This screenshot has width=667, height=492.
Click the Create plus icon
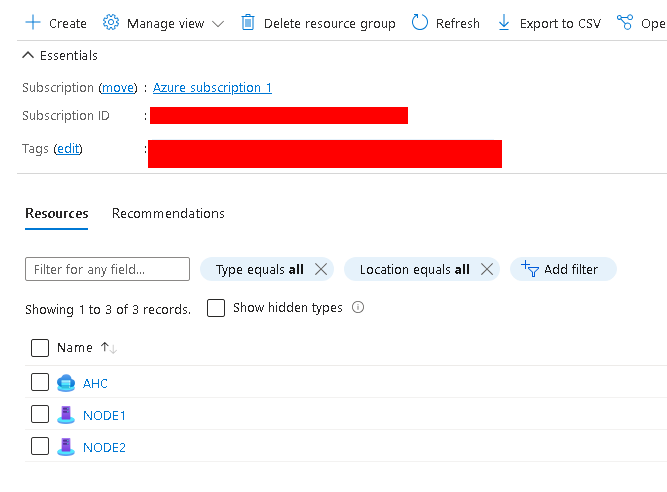(x=33, y=23)
